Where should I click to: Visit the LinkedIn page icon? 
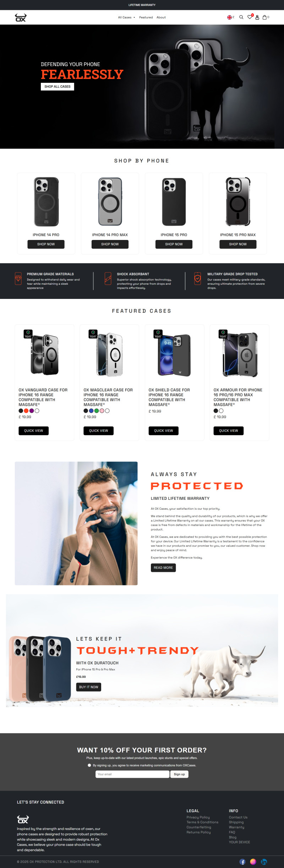(264, 861)
